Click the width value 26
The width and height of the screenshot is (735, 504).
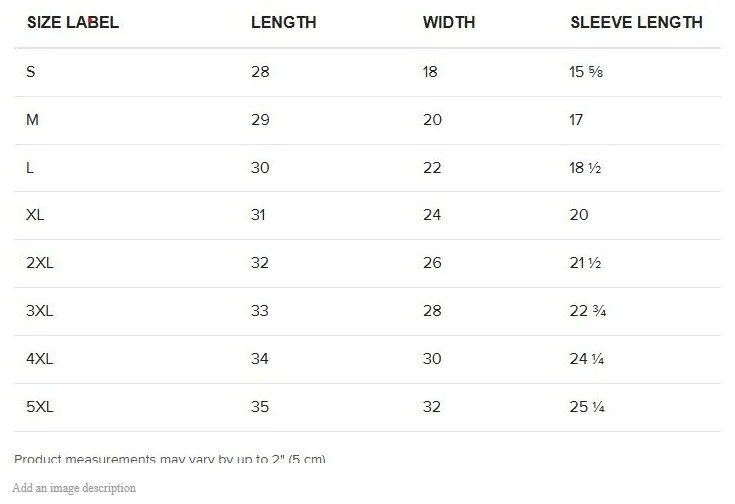click(x=432, y=263)
